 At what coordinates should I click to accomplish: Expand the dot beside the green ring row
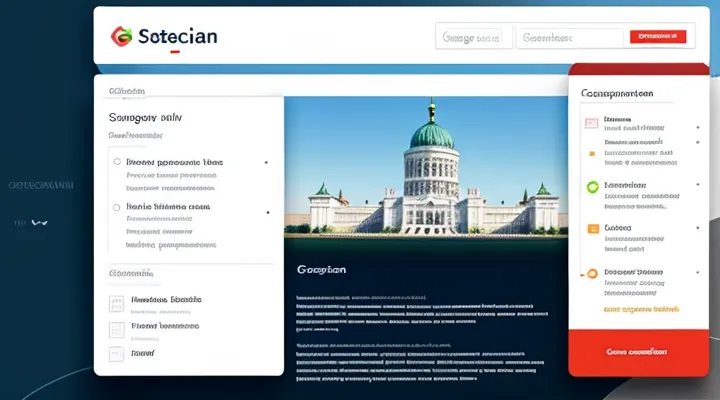(698, 185)
